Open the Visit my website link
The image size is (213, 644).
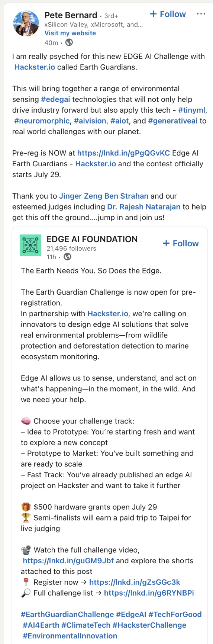coord(70,33)
